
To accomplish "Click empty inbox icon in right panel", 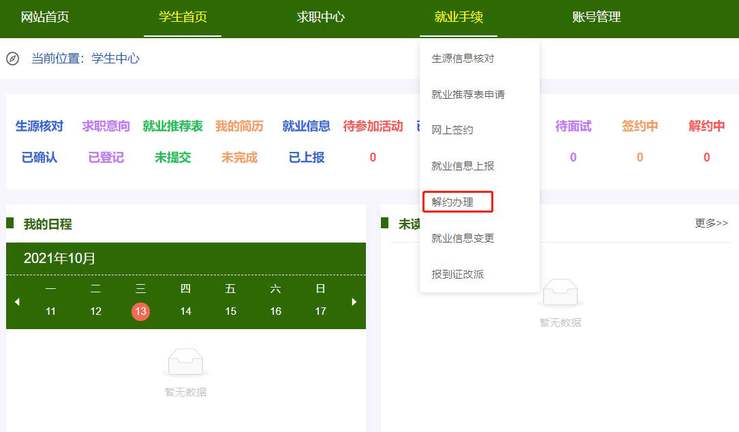I will click(560, 292).
